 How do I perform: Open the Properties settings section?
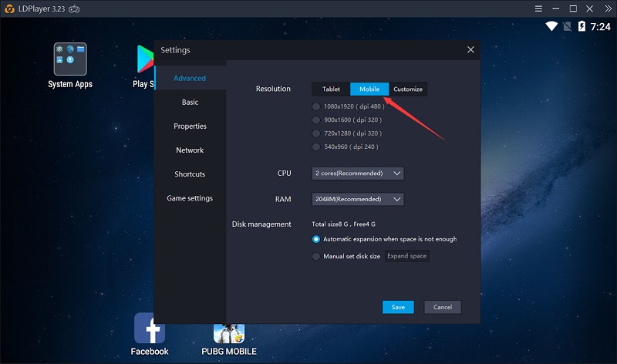point(190,126)
